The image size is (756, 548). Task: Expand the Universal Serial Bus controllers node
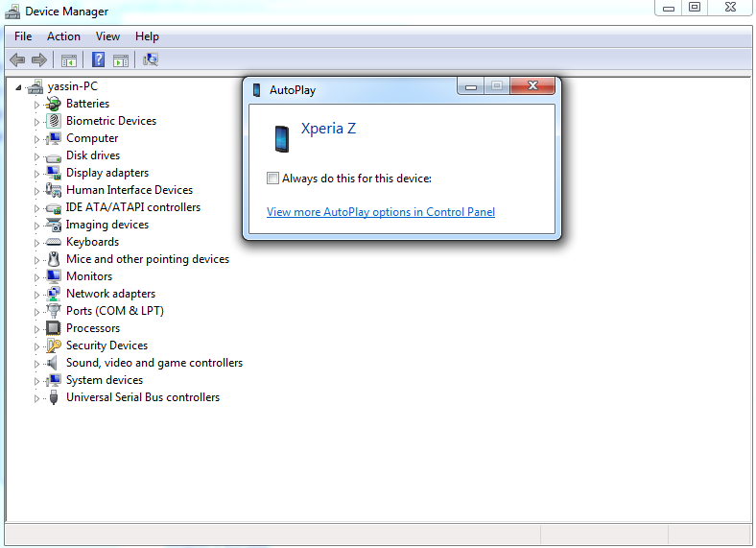point(36,398)
